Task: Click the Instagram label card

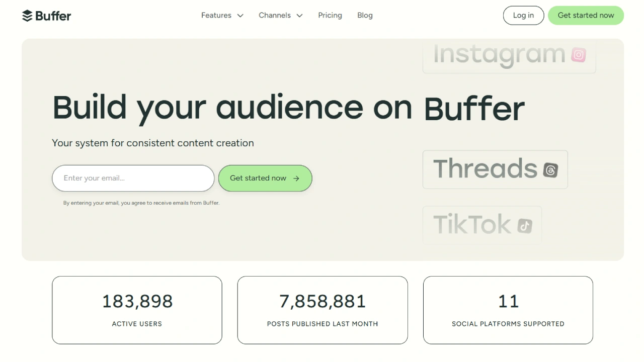Action: [509, 56]
